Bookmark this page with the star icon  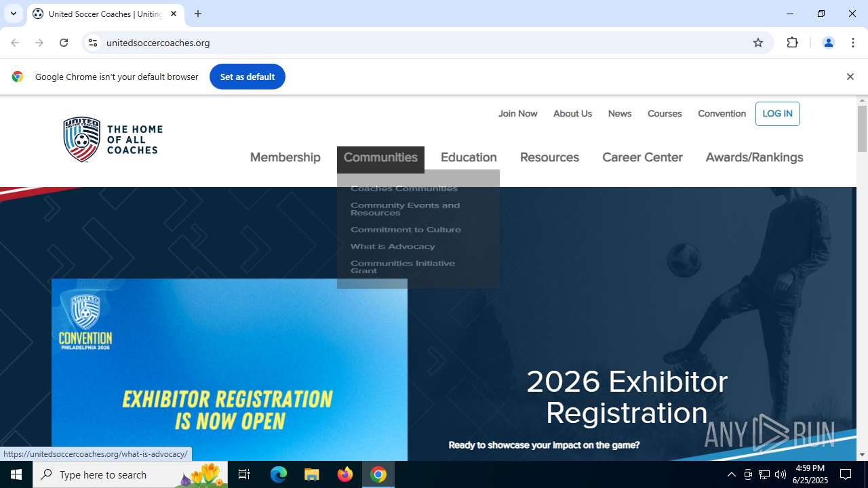[758, 43]
